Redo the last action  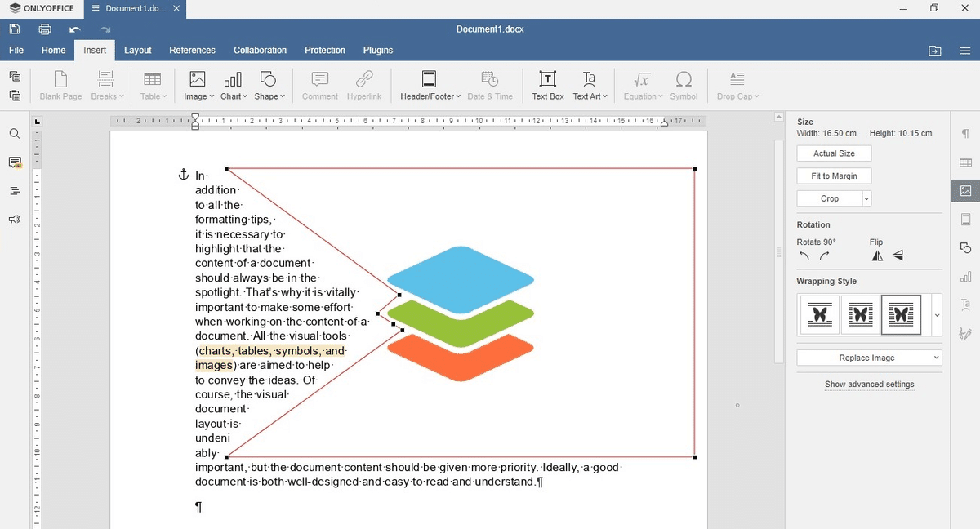coord(105,29)
